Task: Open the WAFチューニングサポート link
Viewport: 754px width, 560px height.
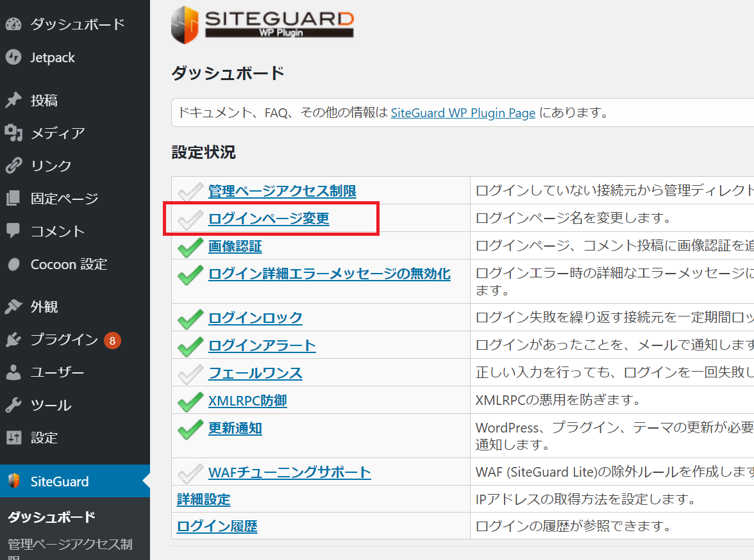Action: (x=290, y=472)
